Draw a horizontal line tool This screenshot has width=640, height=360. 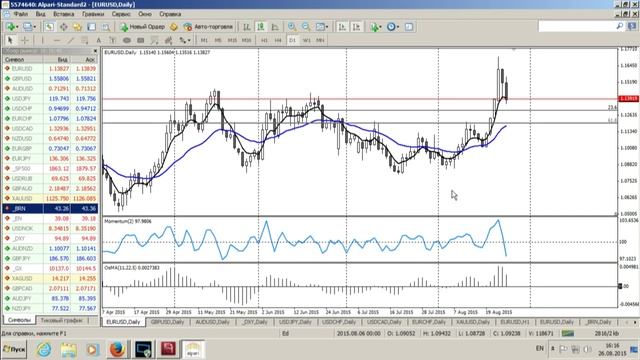pyautogui.click(x=57, y=40)
